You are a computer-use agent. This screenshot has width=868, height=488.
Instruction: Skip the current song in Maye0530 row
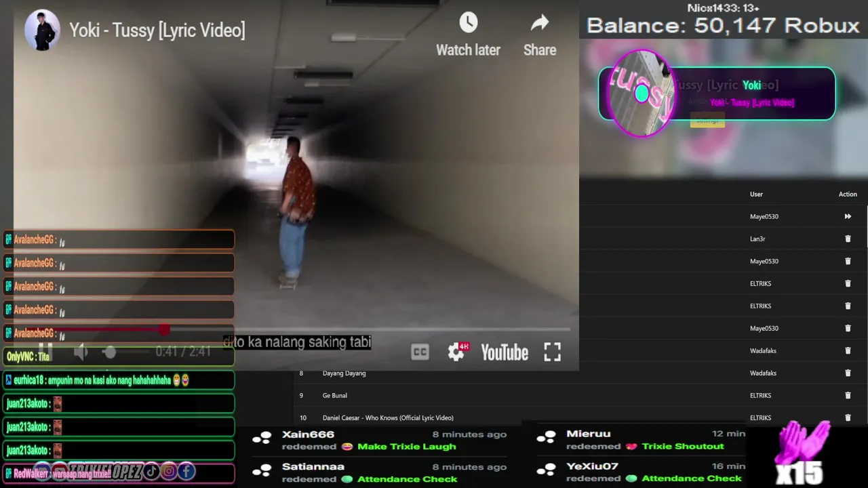848,216
